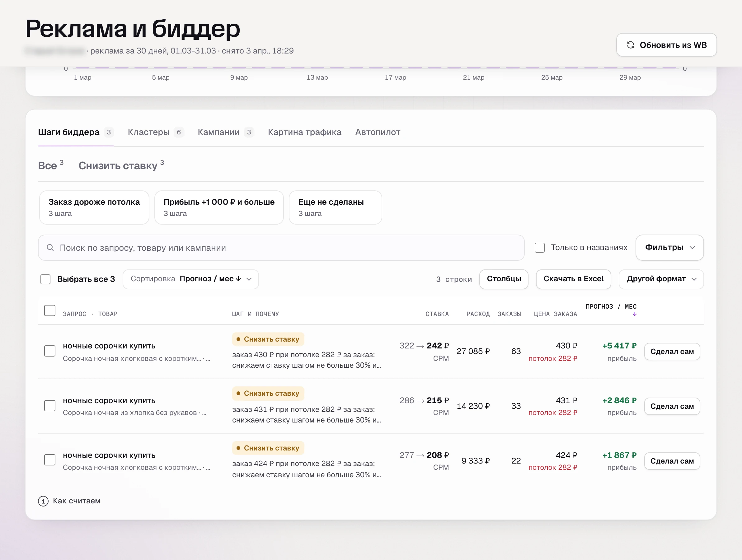
Task: Apply the Еще не сделаны filter card
Action: pyautogui.click(x=335, y=208)
